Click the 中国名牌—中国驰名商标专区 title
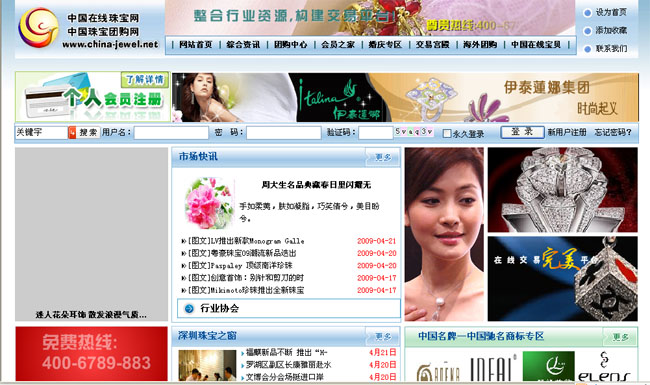 pos(481,336)
